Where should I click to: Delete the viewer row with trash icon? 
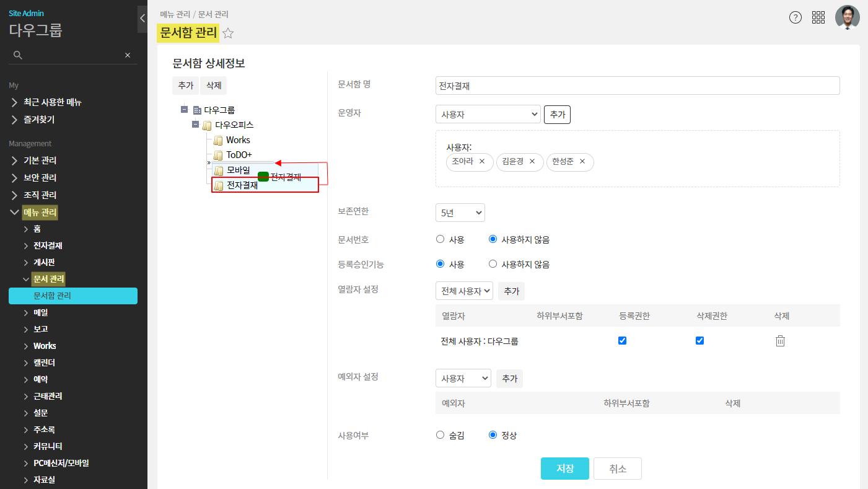780,341
